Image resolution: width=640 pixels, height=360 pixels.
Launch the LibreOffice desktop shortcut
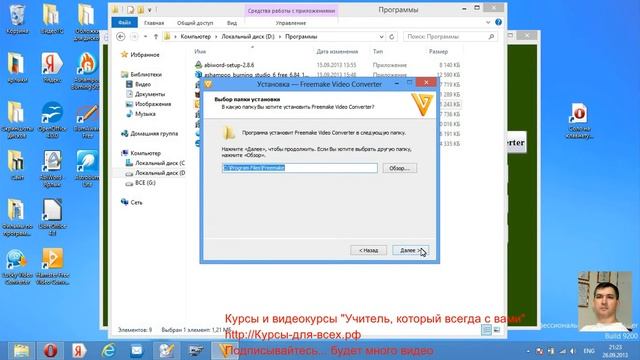click(x=52, y=217)
